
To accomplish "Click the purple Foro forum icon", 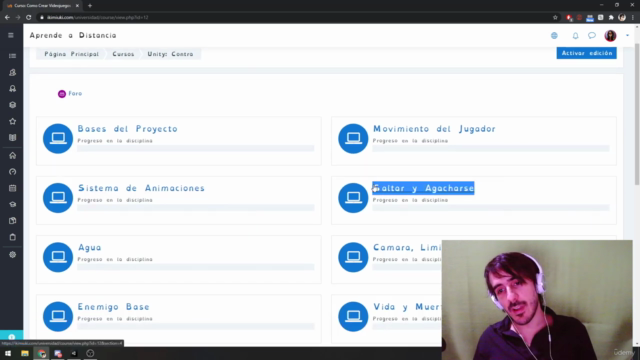I will [62, 94].
